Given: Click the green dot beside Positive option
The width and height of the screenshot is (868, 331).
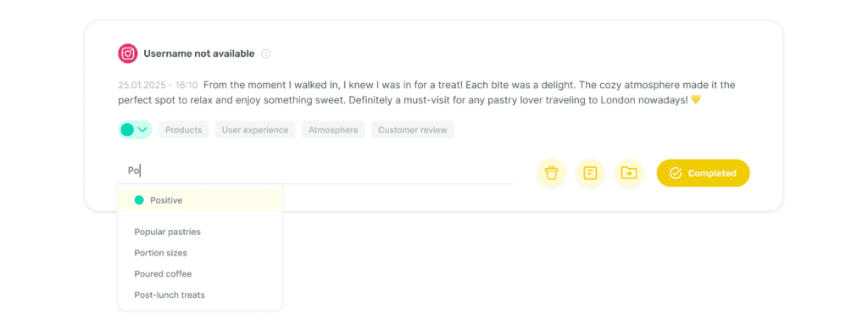Looking at the screenshot, I should 139,200.
